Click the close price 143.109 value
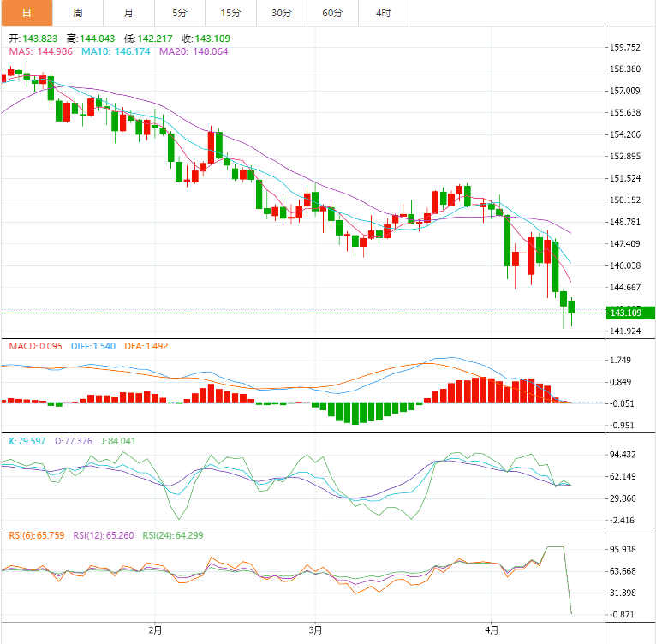This screenshot has width=656, height=644. click(212, 39)
